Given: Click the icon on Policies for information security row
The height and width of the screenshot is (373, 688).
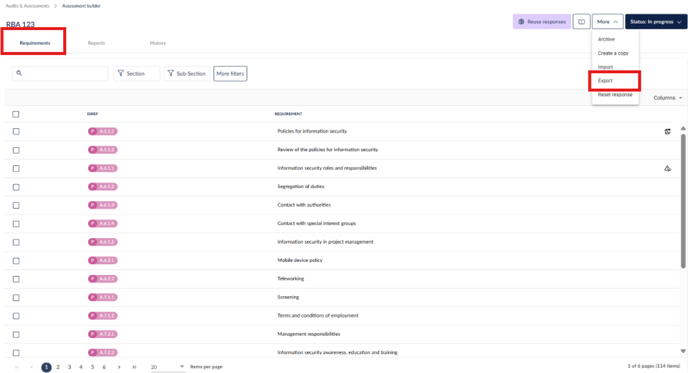Looking at the screenshot, I should coord(667,131).
